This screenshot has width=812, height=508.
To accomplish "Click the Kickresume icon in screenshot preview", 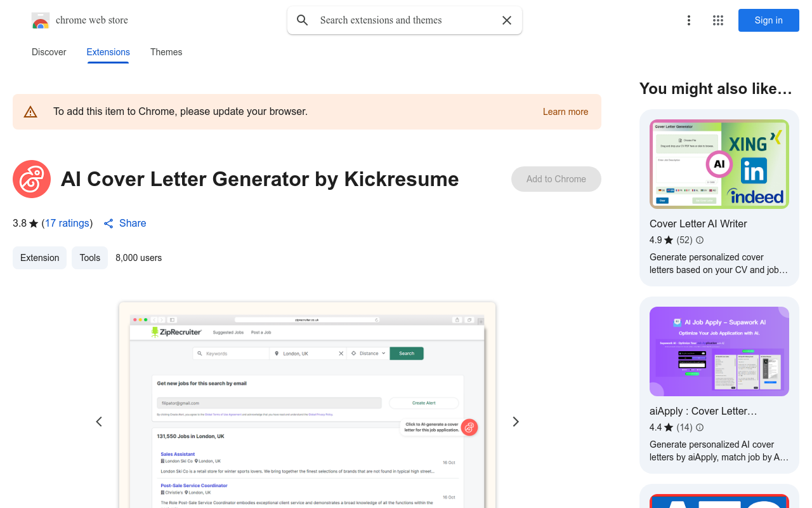I will (469, 427).
